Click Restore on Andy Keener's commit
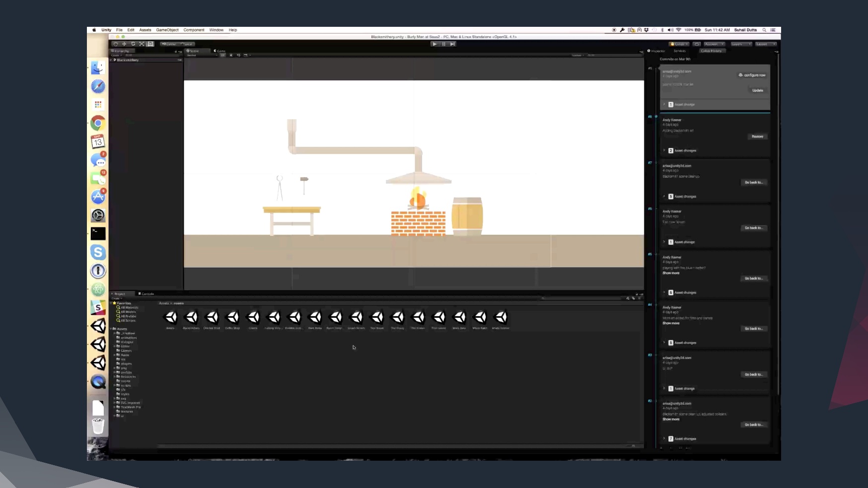 [757, 137]
